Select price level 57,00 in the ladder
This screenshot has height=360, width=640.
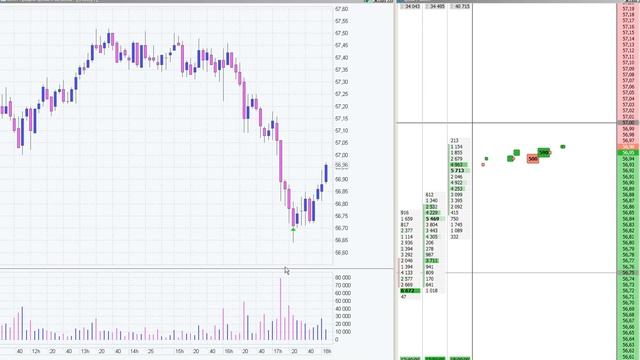click(x=628, y=122)
